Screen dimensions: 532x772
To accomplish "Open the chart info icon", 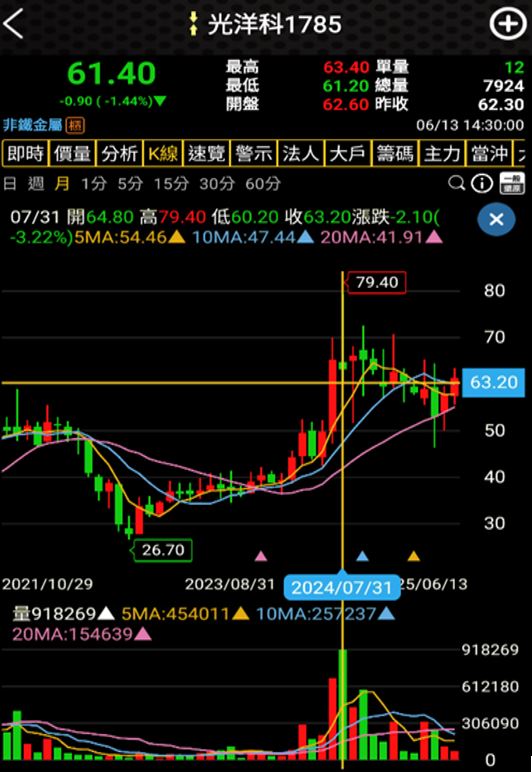I will (482, 184).
